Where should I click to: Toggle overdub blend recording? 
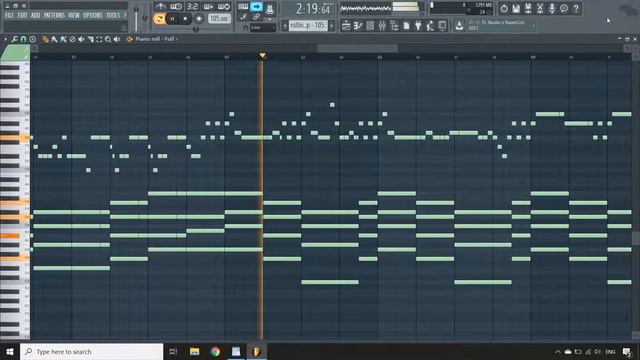pos(208,7)
